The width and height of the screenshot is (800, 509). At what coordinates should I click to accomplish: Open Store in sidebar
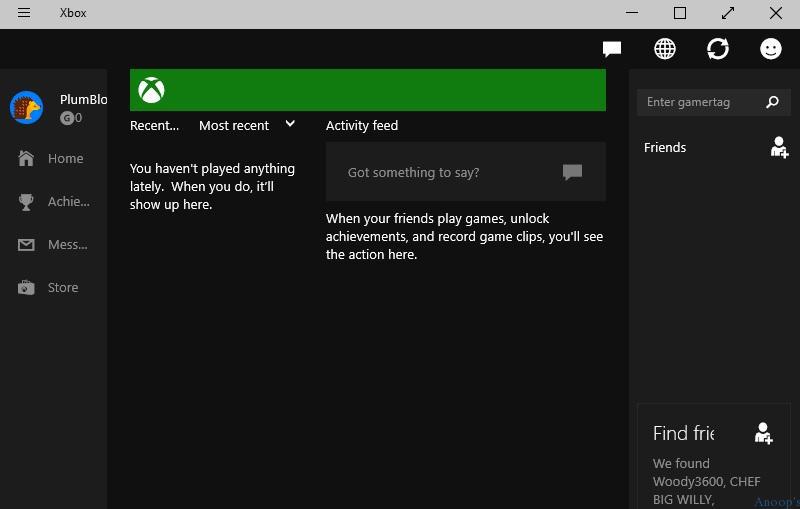coord(54,288)
